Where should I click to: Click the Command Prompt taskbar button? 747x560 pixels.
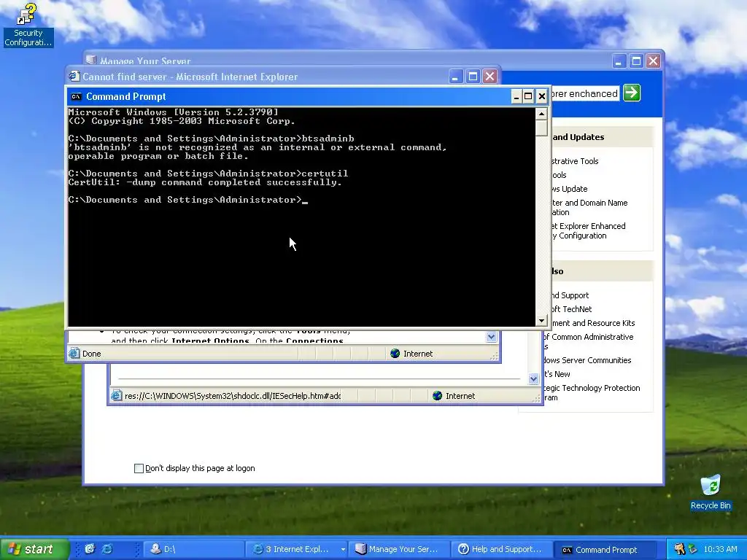[x=605, y=549]
